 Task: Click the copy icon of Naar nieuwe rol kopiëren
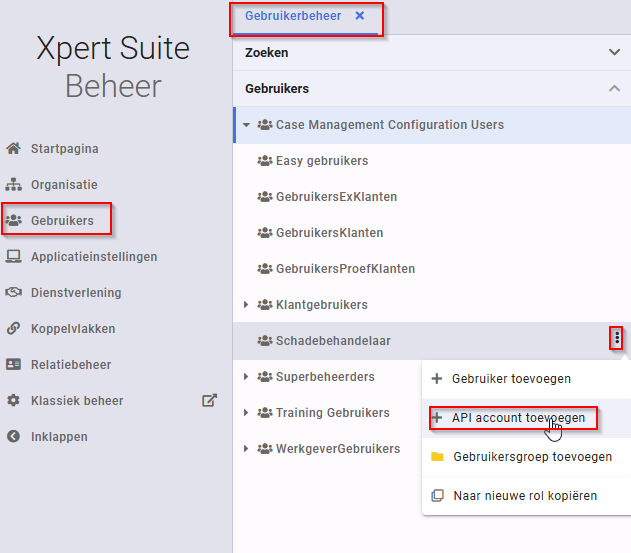pos(437,495)
